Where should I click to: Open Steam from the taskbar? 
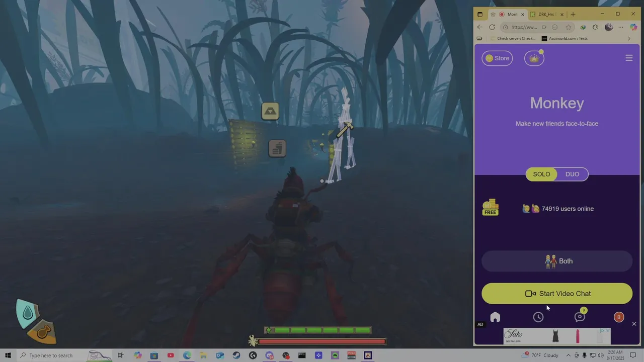point(236,355)
